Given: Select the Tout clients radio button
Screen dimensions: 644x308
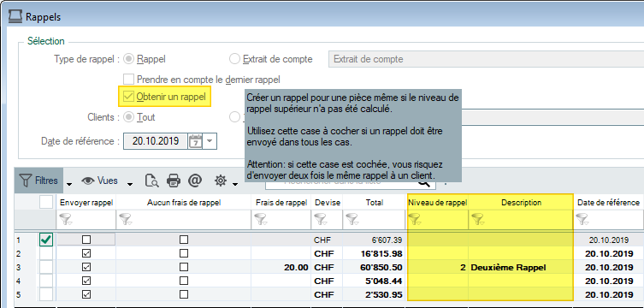Looking at the screenshot, I should (x=129, y=117).
